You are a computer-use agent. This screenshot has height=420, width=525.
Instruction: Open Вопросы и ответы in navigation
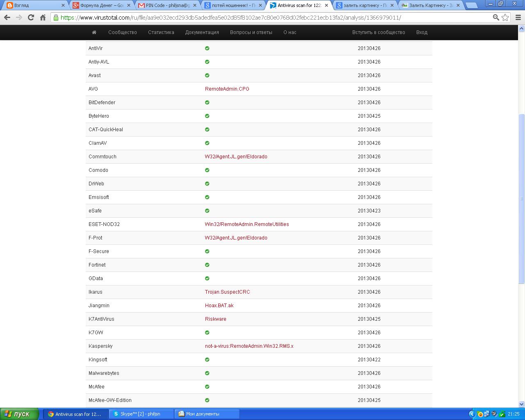(251, 32)
